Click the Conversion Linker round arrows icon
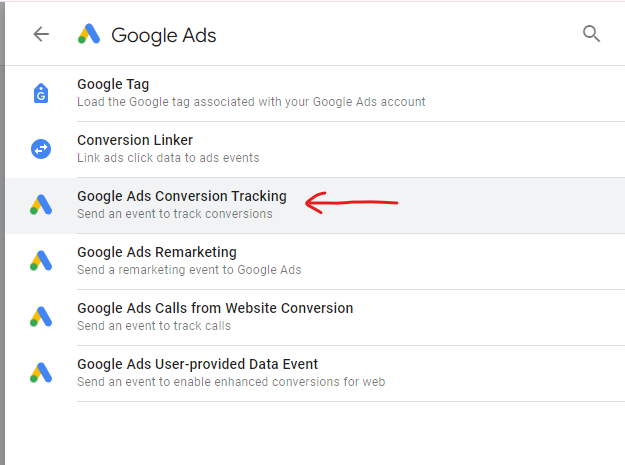 pos(41,149)
